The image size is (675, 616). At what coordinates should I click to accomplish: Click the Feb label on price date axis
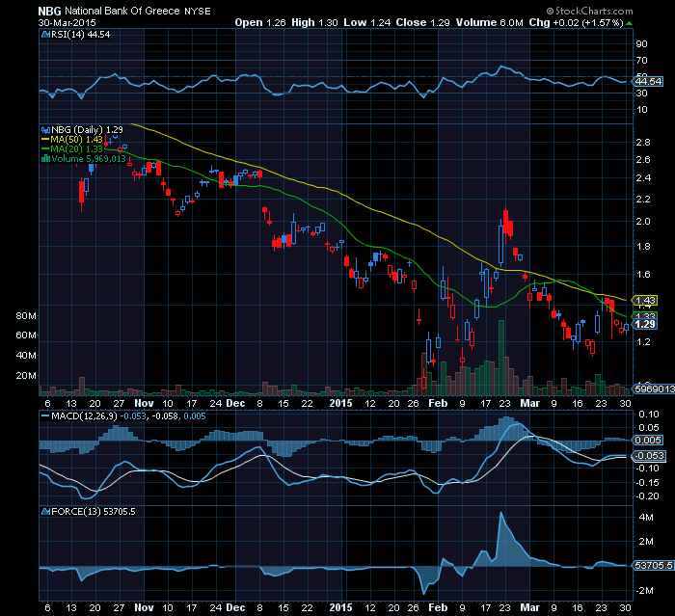[x=438, y=403]
